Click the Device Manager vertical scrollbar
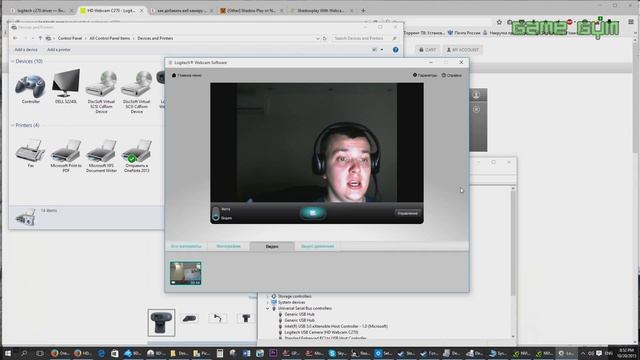 point(513,261)
